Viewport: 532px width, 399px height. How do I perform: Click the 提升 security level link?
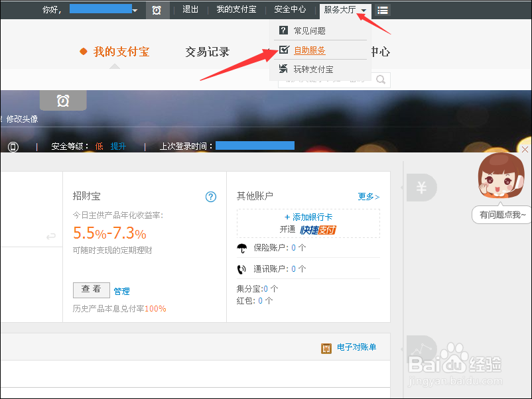tap(118, 146)
